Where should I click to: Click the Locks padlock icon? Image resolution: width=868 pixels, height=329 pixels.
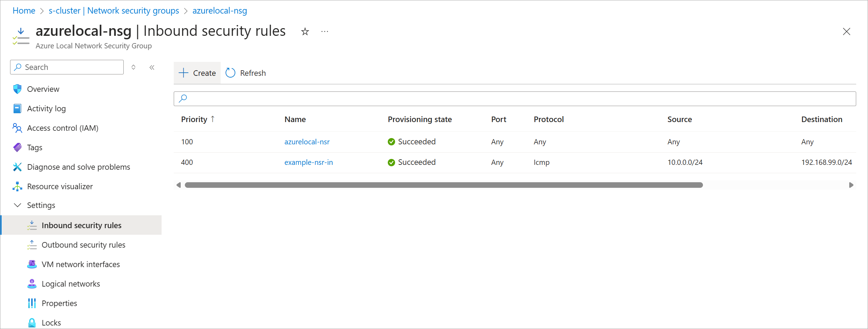(x=32, y=323)
